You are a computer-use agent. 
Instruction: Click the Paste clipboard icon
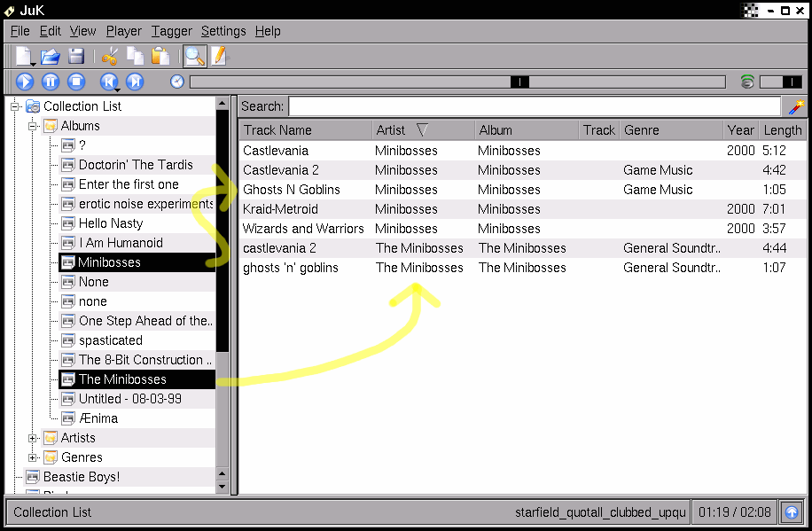[160, 57]
